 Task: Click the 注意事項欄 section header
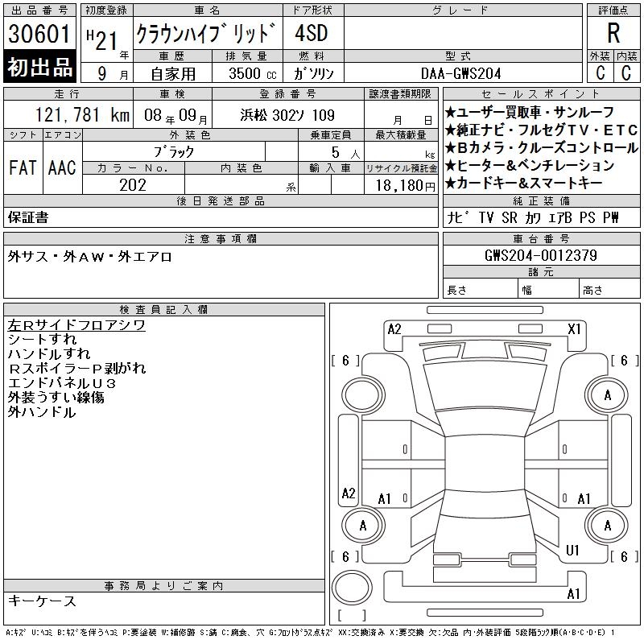point(221,238)
